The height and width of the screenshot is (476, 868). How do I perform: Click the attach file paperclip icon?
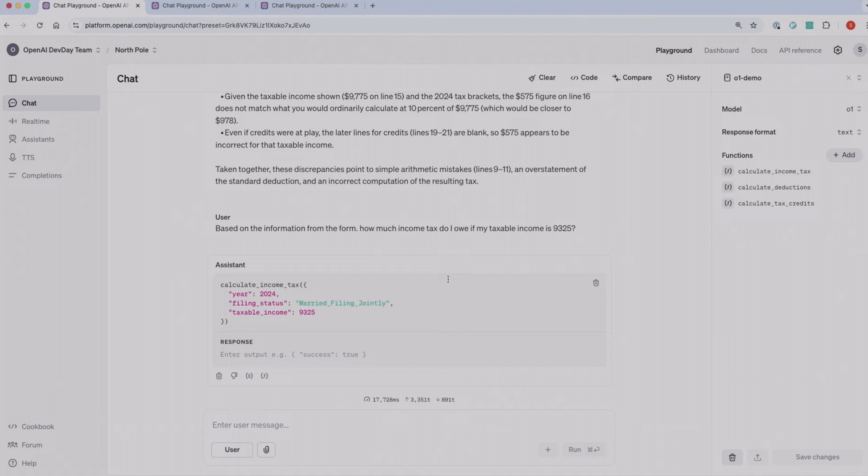tap(266, 450)
